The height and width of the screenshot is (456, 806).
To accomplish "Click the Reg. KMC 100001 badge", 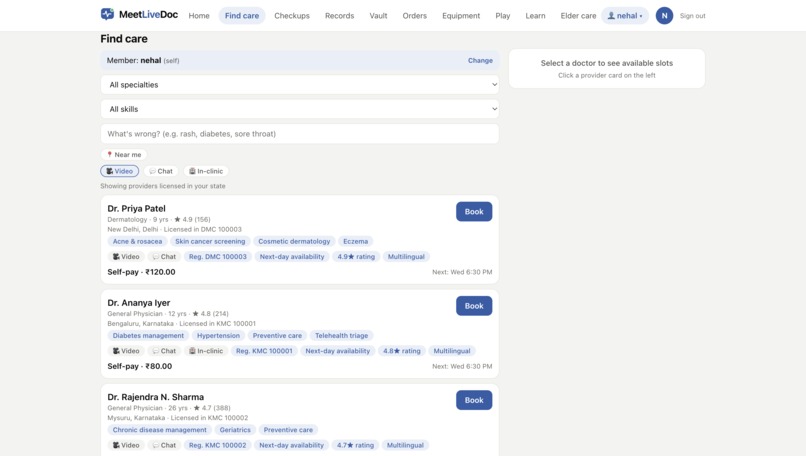I will pyautogui.click(x=264, y=351).
